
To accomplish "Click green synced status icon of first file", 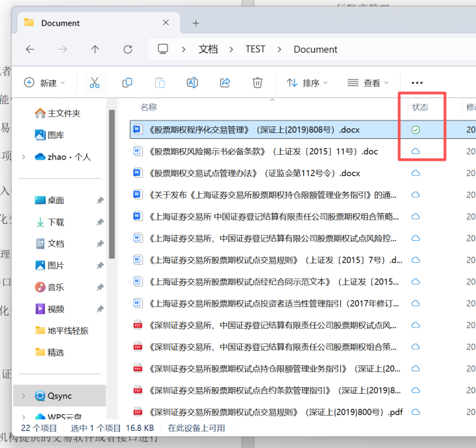I will pos(416,130).
